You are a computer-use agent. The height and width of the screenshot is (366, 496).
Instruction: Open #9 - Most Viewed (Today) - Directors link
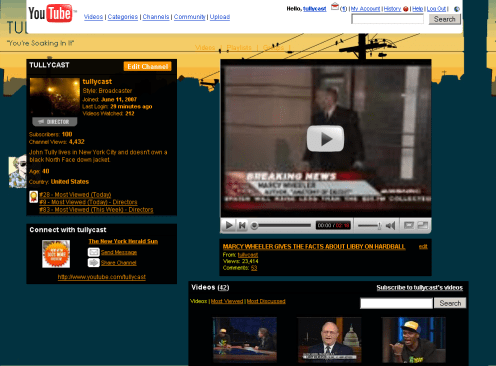[x=88, y=202]
